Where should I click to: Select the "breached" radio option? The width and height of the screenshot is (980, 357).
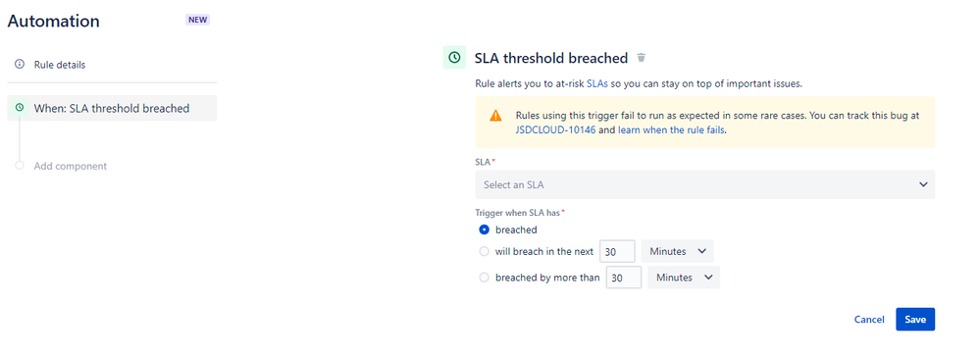484,229
